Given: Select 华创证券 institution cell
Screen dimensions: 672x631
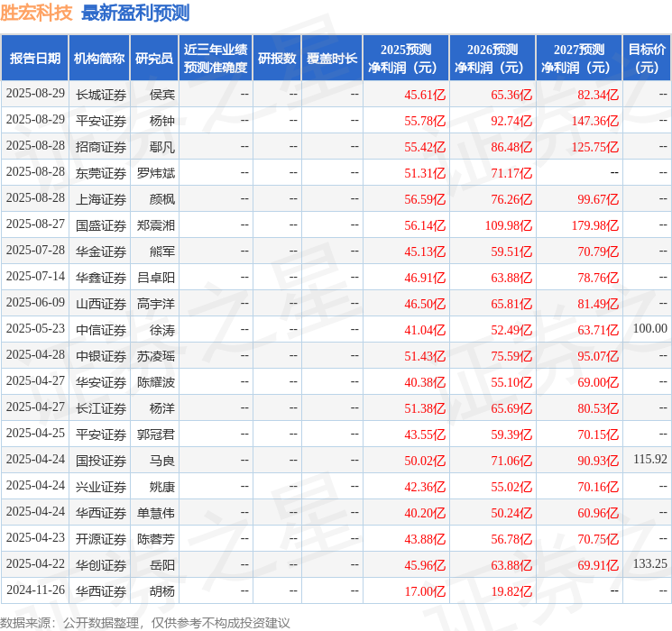Looking at the screenshot, I should tap(101, 565).
